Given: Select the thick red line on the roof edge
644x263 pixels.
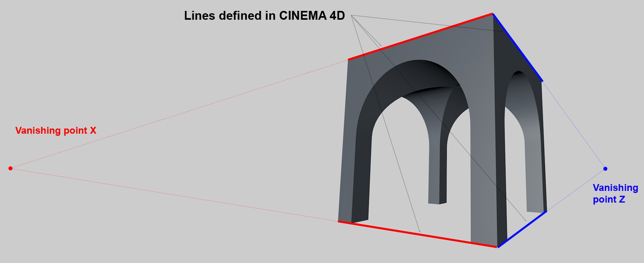Looking at the screenshot, I should point(420,37).
